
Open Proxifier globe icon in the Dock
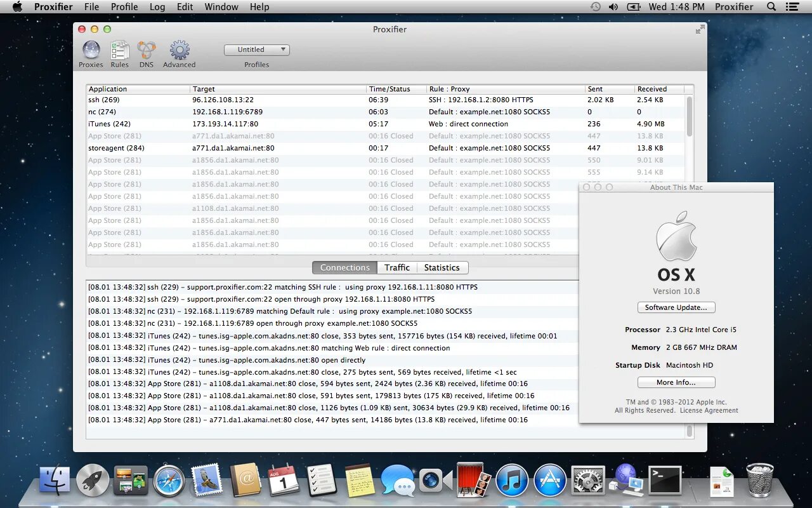tap(627, 479)
